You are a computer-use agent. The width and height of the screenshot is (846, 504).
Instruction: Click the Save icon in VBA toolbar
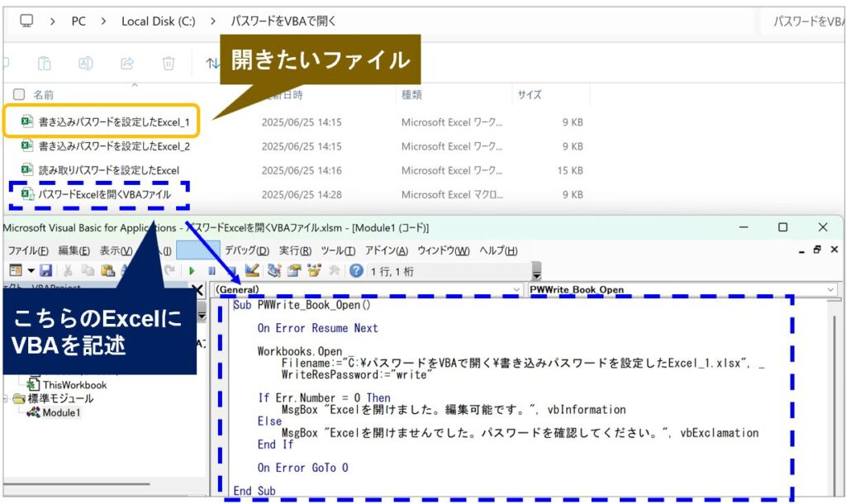pyautogui.click(x=46, y=270)
